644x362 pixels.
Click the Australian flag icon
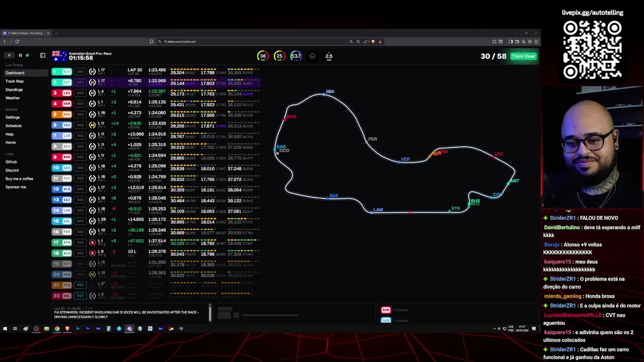pyautogui.click(x=59, y=55)
